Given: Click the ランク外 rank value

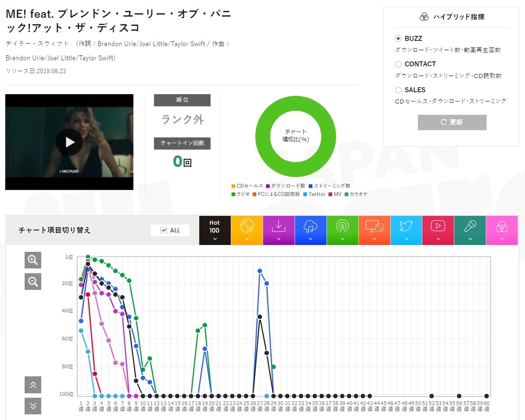Looking at the screenshot, I should pos(182,119).
